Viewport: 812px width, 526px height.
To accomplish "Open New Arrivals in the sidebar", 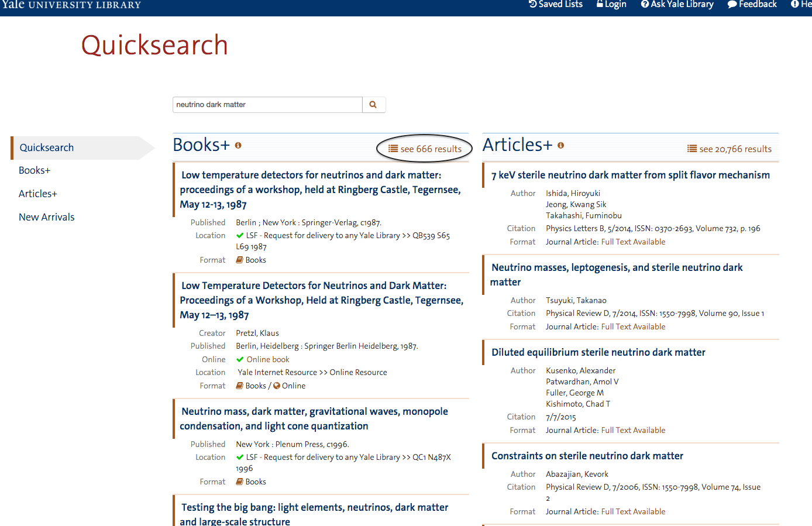I will [x=47, y=217].
